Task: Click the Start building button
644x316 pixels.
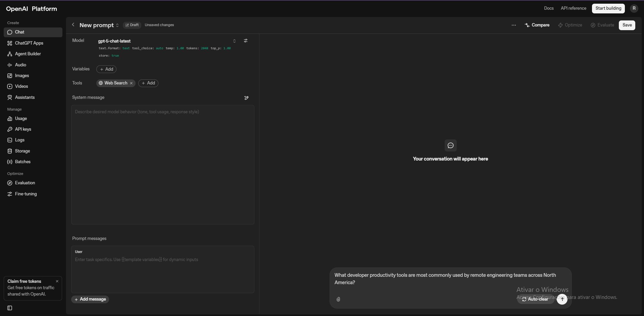Action: click(x=608, y=8)
